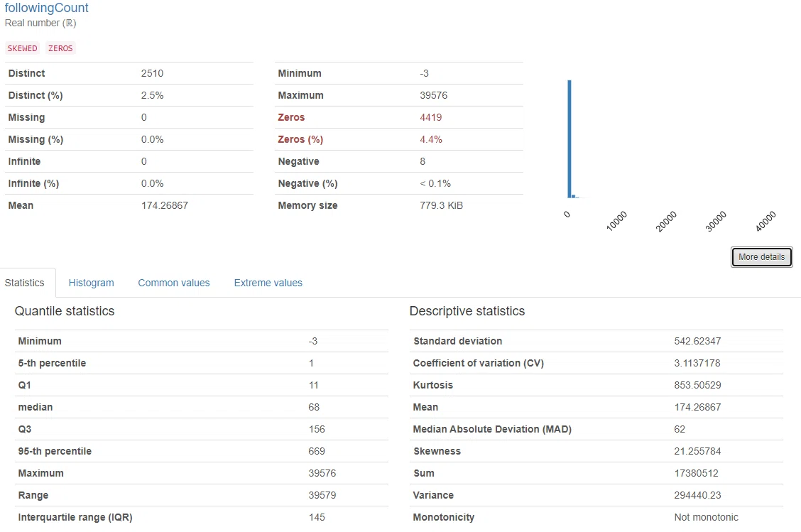
Task: Click the Quantile statistics heading
Action: 65,310
